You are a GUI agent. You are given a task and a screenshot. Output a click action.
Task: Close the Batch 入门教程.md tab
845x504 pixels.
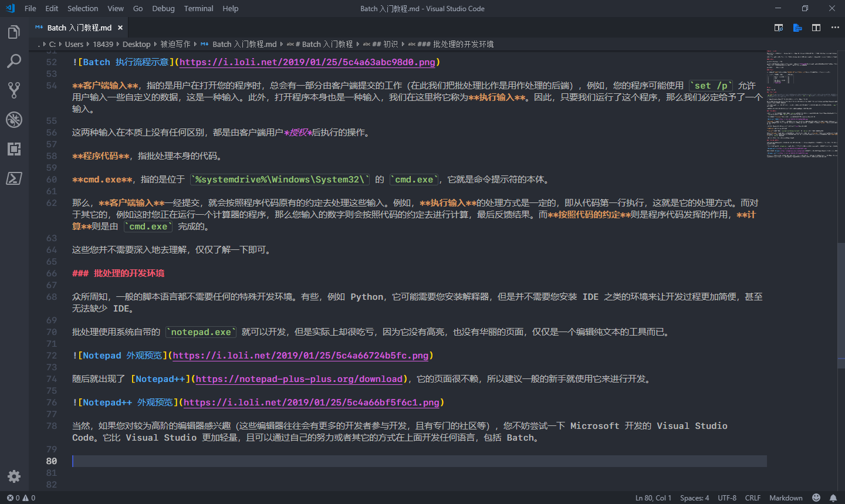[x=120, y=28]
